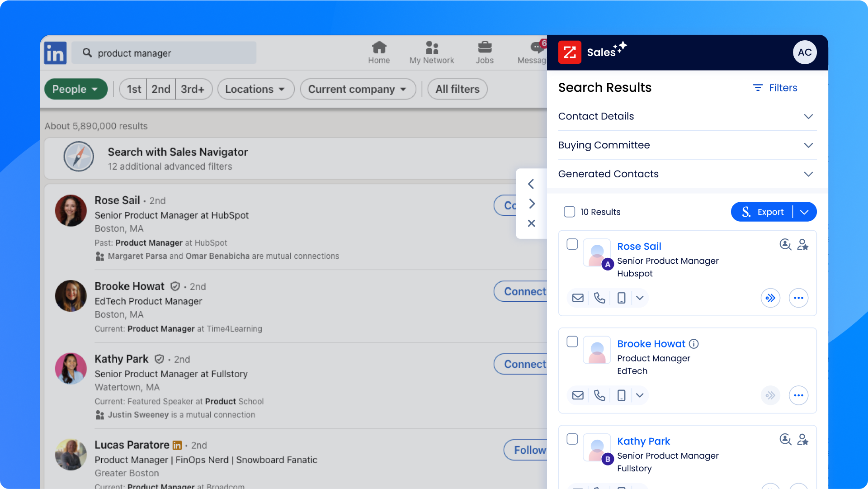
Task: Open Lucas Paratore's LinkedIn profile name
Action: coord(132,445)
